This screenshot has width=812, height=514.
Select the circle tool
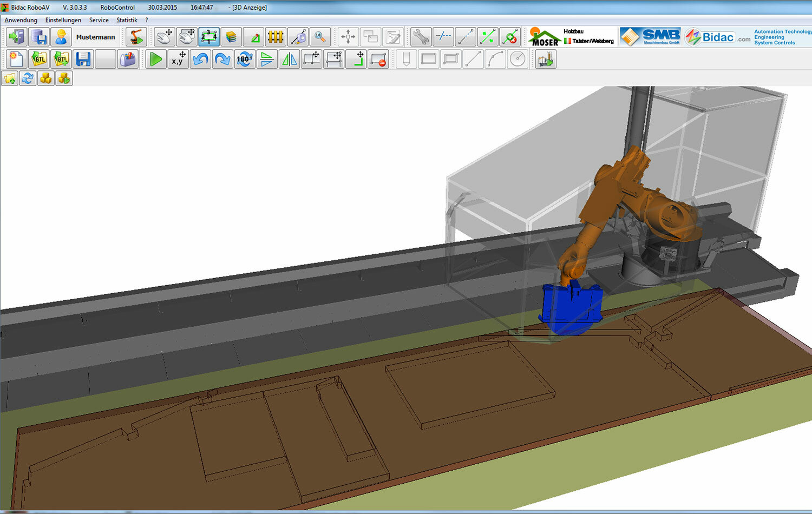click(x=518, y=59)
